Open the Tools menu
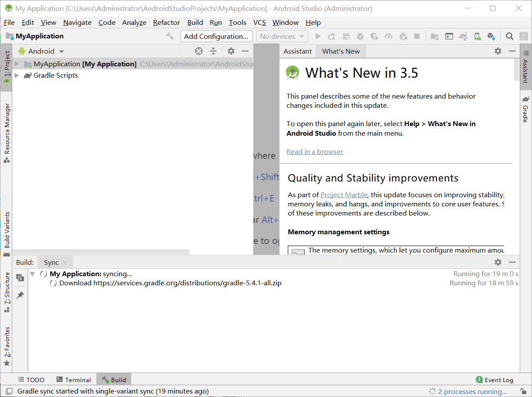532x397 pixels. 238,23
